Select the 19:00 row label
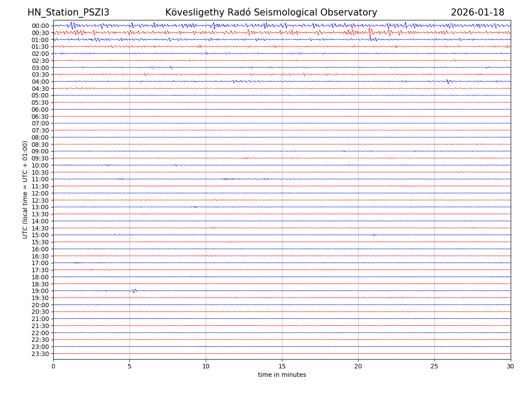The image size is (532, 399). click(x=40, y=291)
